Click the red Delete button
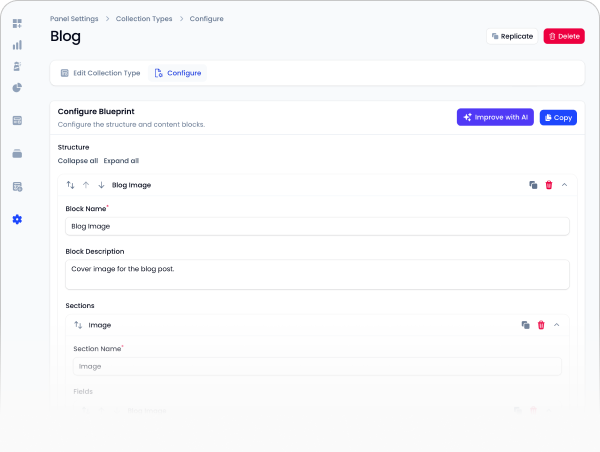This screenshot has width=600, height=452. click(x=564, y=36)
